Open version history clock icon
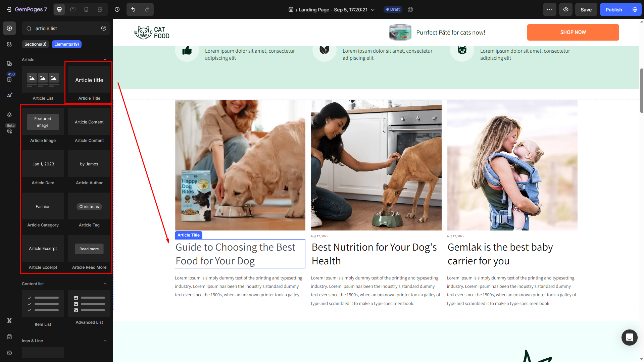 (117, 9)
